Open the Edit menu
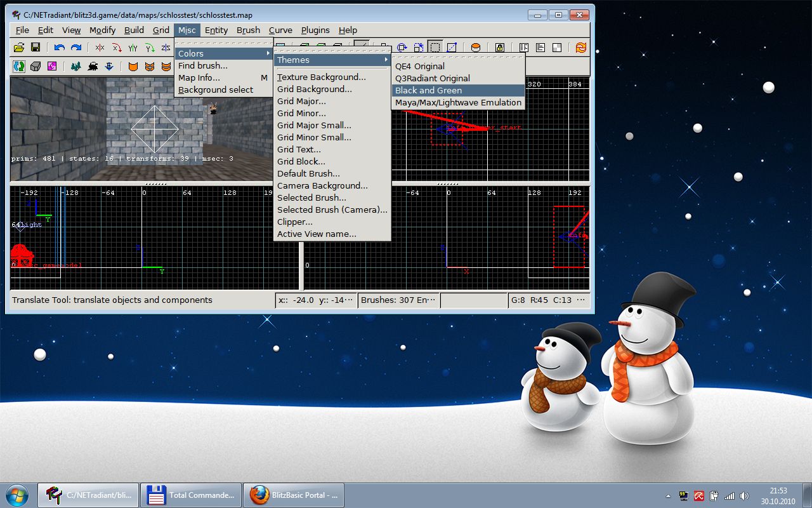 point(46,30)
